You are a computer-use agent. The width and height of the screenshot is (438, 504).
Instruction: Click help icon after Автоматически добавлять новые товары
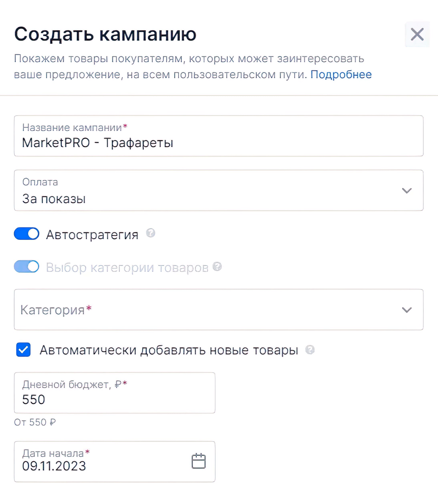[310, 350]
